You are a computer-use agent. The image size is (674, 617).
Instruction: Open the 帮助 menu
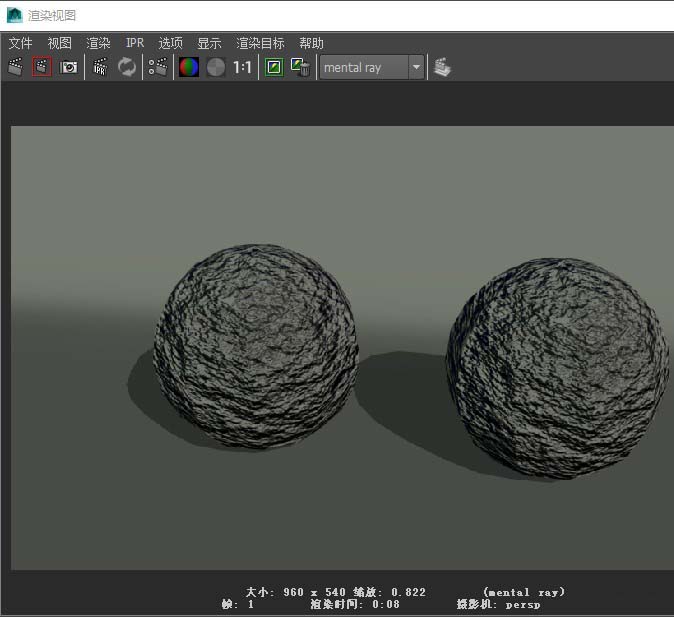(311, 43)
